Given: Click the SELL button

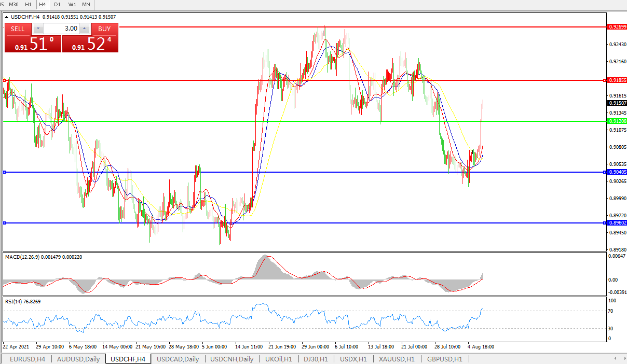Looking at the screenshot, I should pos(18,29).
